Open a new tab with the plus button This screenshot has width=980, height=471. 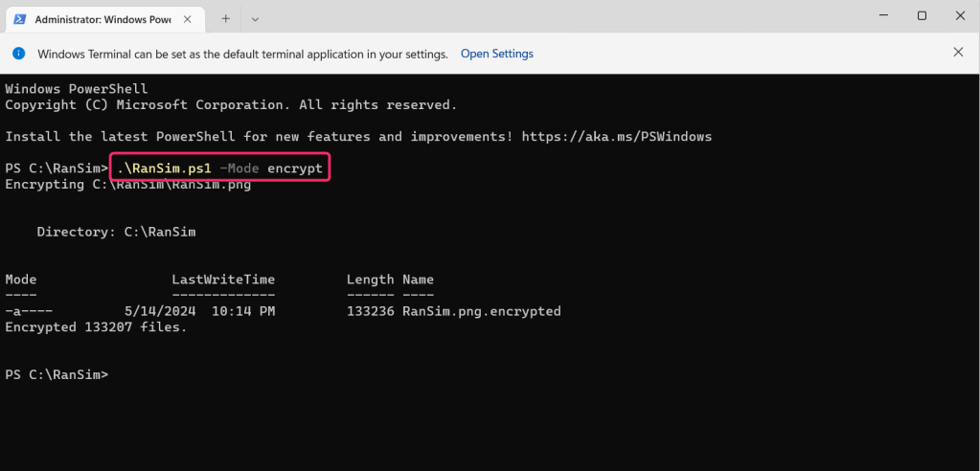coord(226,18)
